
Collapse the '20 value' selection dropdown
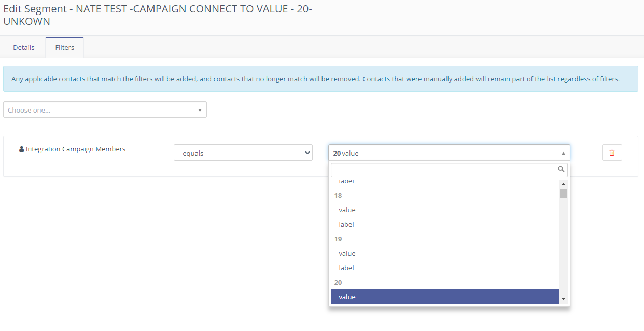449,153
